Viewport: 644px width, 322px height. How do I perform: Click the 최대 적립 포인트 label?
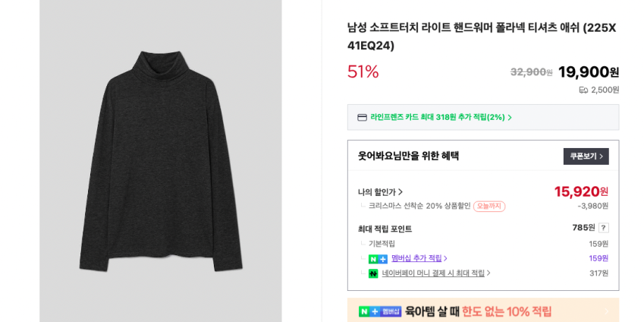(385, 229)
